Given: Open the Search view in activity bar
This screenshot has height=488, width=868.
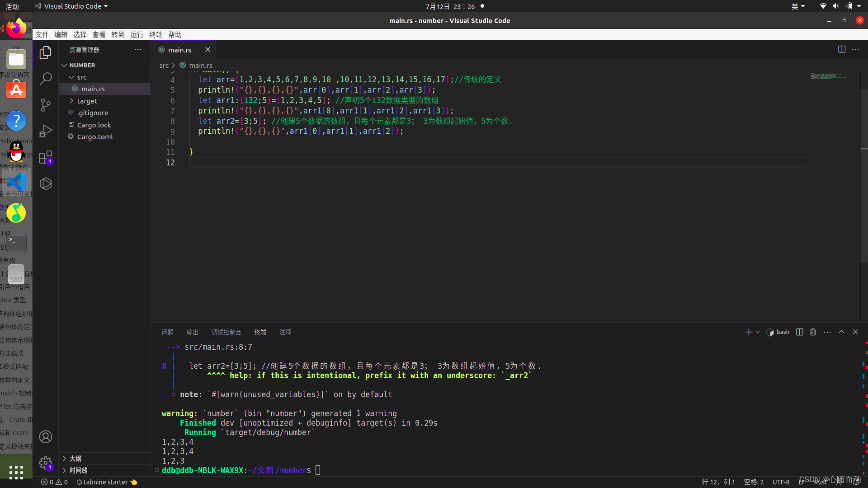Looking at the screenshot, I should [x=46, y=79].
